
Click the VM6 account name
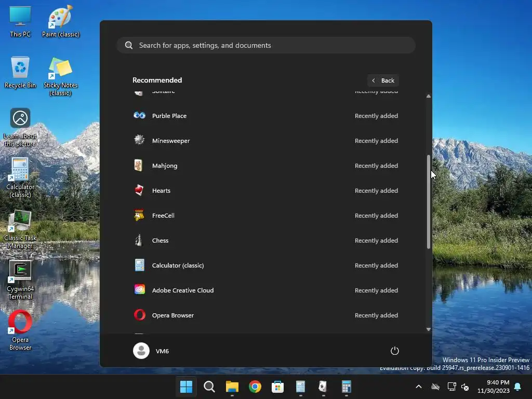(162, 351)
